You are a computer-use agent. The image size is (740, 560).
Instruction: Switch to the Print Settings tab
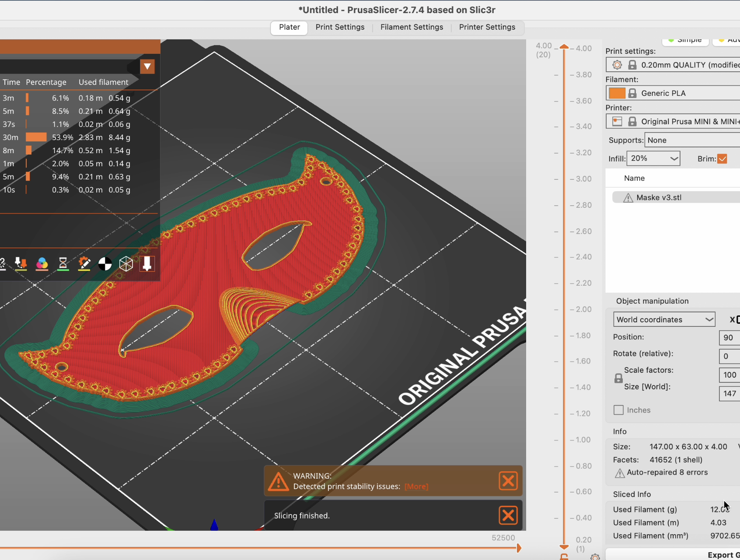[x=340, y=27]
